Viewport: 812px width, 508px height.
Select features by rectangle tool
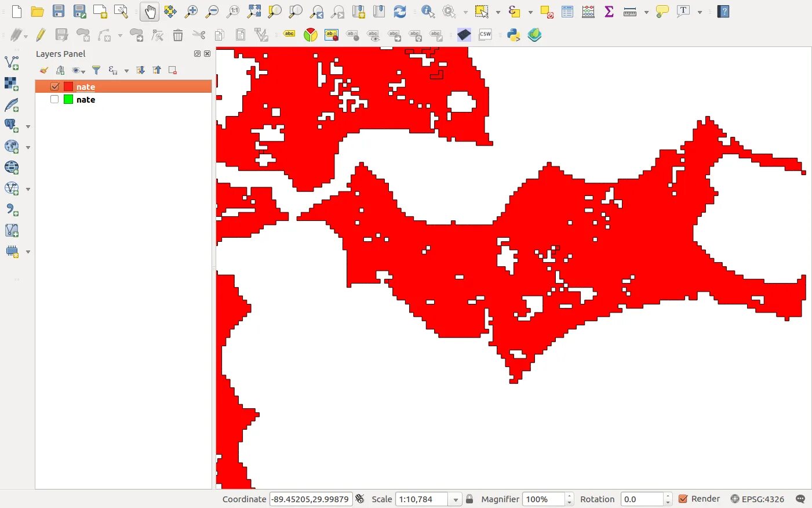[x=481, y=12]
